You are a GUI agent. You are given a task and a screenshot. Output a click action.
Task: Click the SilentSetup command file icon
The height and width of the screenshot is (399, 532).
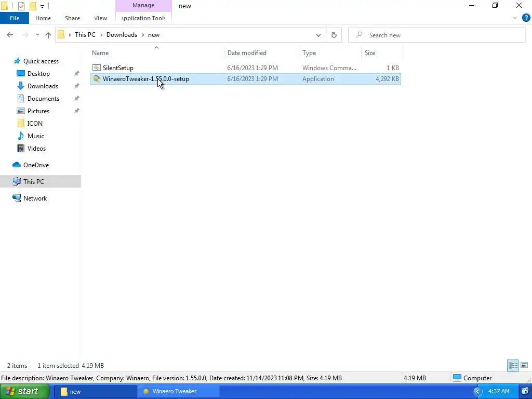[x=97, y=68]
